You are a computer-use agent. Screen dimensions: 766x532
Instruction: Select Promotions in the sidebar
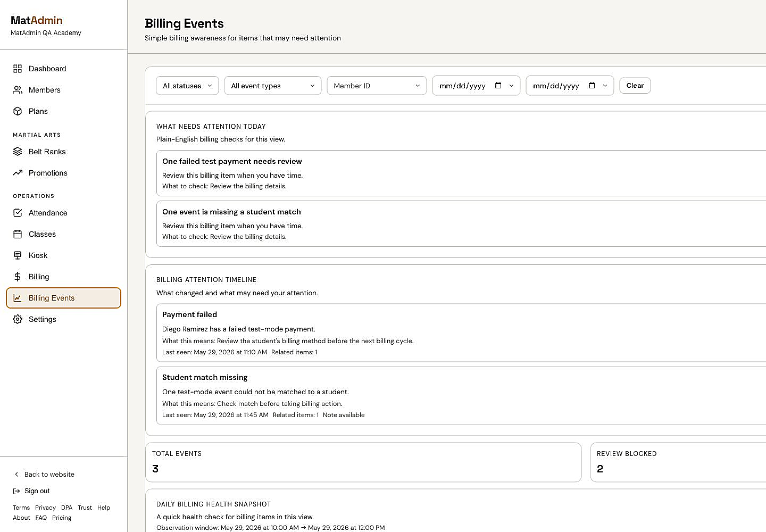64,173
